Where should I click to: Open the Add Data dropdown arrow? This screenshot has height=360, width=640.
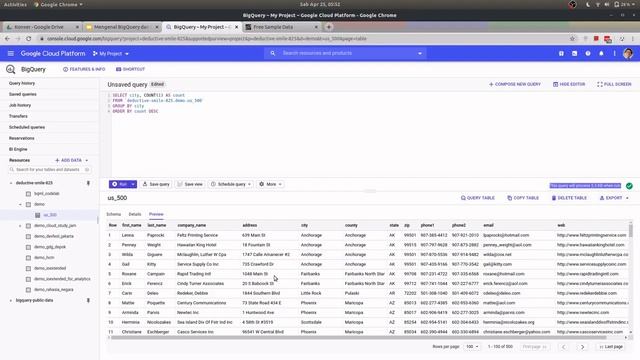pyautogui.click(x=87, y=160)
